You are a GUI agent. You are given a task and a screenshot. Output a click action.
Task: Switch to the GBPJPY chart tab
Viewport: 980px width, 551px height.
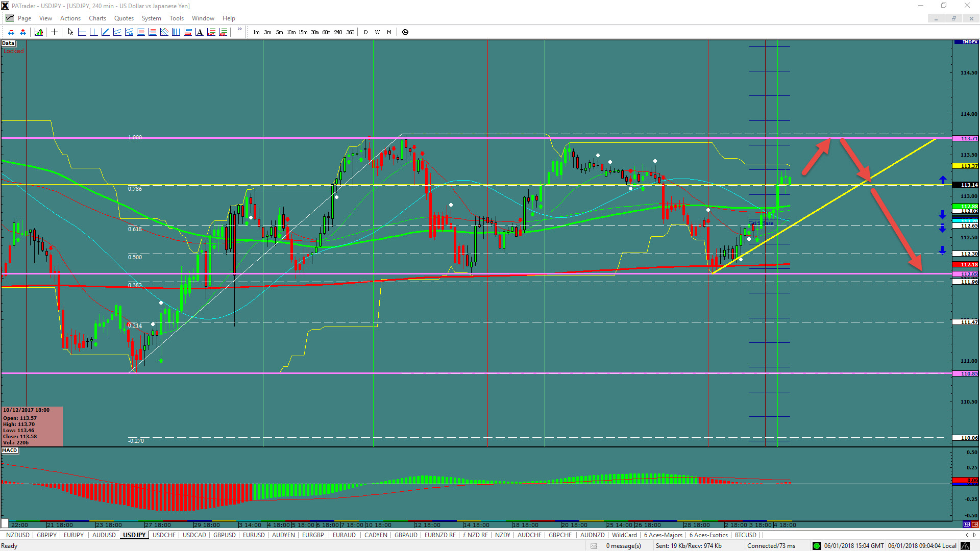point(47,535)
